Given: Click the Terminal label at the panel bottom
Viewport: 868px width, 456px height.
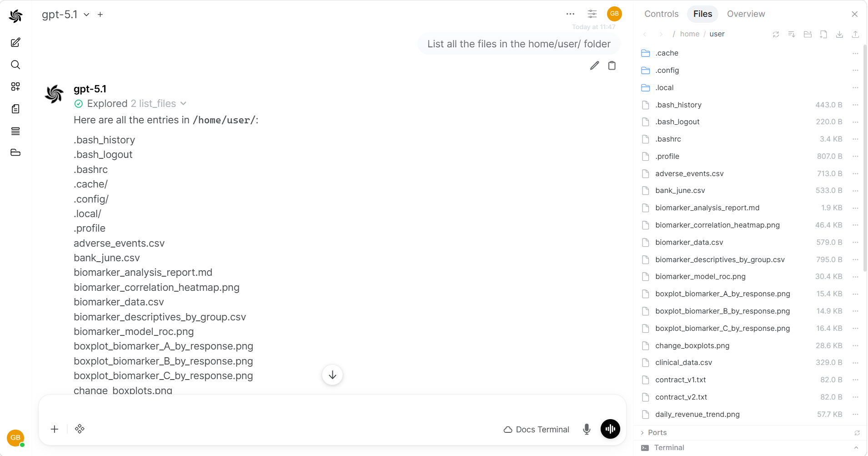Looking at the screenshot, I should 669,448.
